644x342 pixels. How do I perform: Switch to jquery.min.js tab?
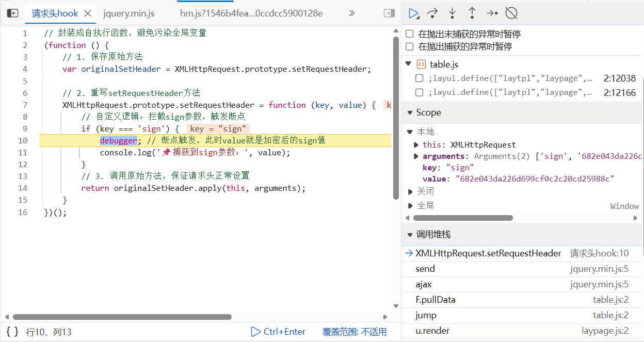click(128, 13)
